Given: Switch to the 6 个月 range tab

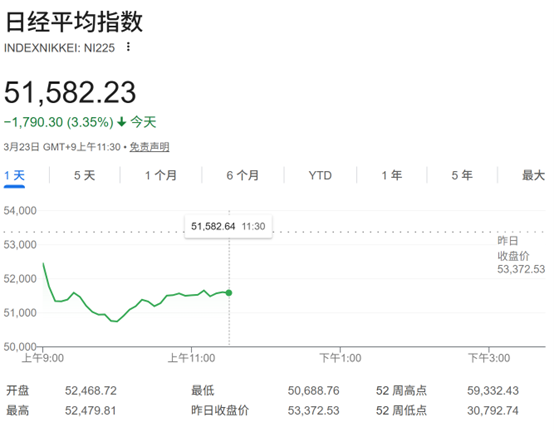Looking at the screenshot, I should (x=243, y=176).
